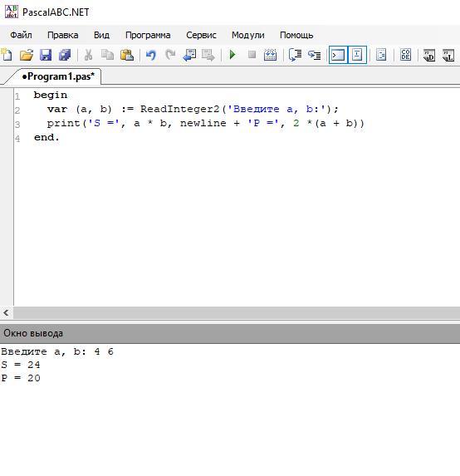Undo the last edit with the blue arrow
The height and width of the screenshot is (476, 460).
click(x=151, y=55)
